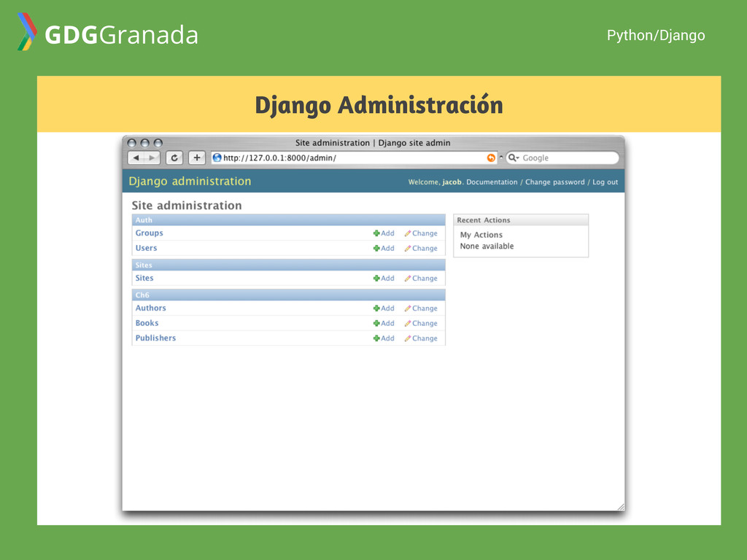747x560 pixels.
Task: Click the browser forward arrow button
Action: point(152,157)
